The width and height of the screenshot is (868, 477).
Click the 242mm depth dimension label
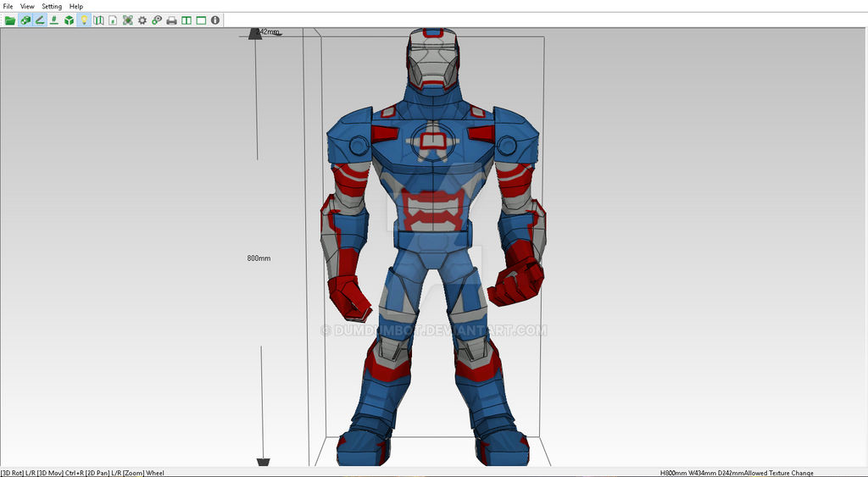(x=270, y=32)
